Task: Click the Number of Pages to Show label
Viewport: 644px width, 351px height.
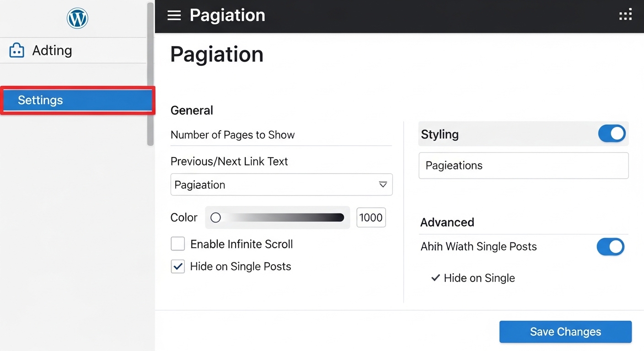Action: [232, 135]
